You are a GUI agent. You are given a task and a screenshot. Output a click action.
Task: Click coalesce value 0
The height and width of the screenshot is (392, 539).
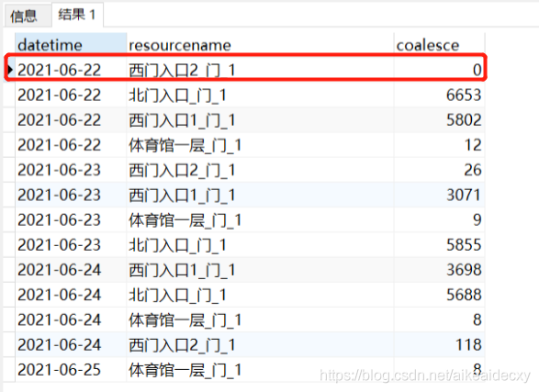[477, 70]
